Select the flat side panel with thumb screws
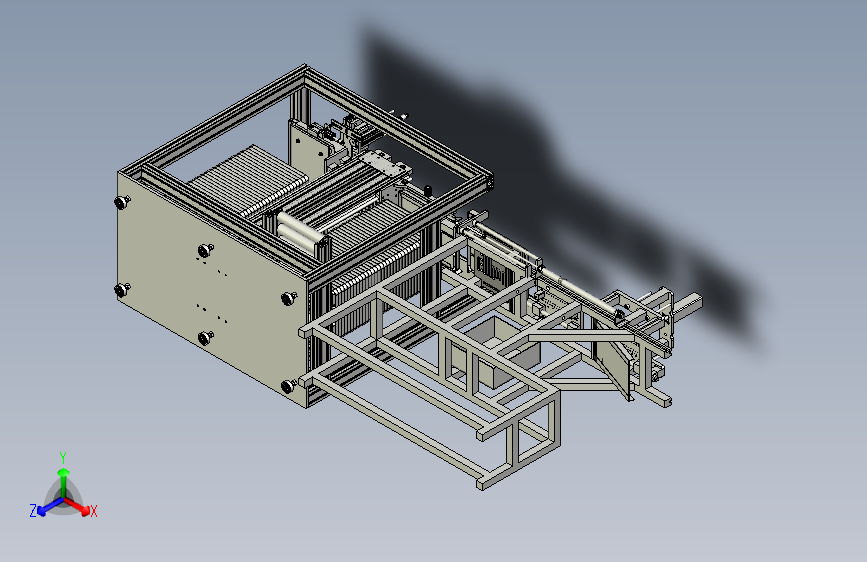Image resolution: width=867 pixels, height=562 pixels. click(212, 290)
